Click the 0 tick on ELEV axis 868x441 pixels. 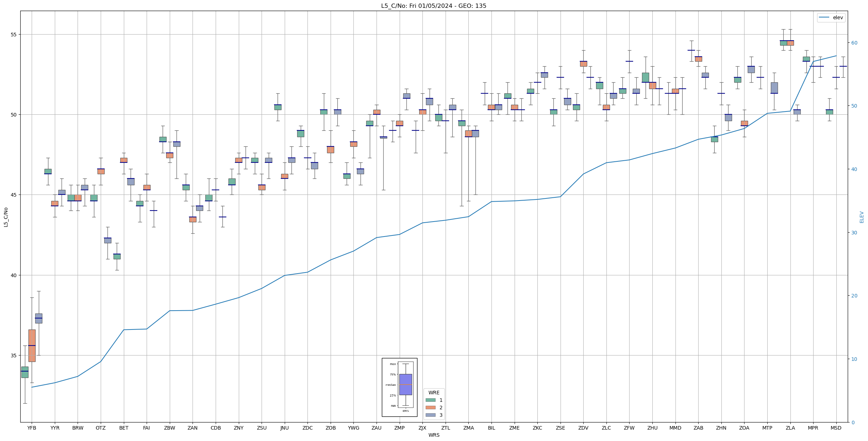[852, 422]
